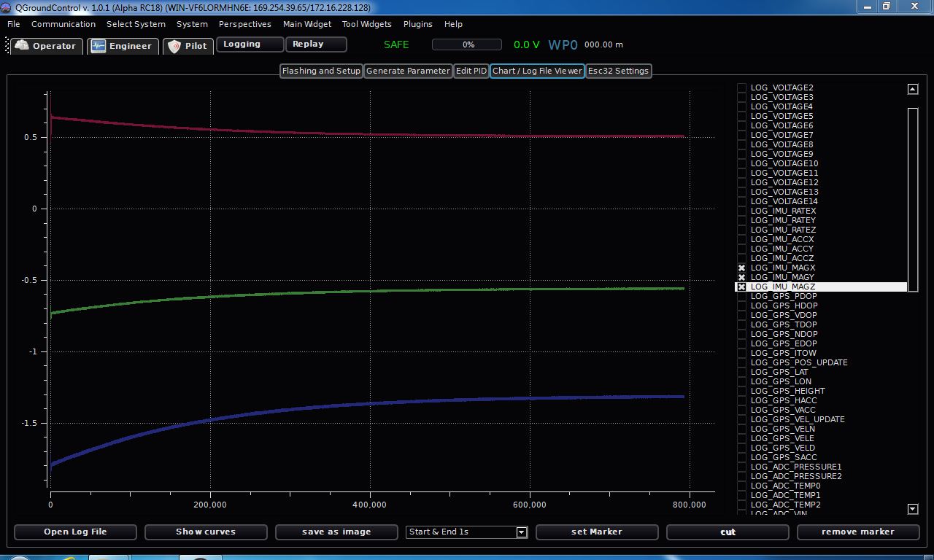934x560 pixels.
Task: Click the 0% battery progress bar
Action: click(x=467, y=44)
